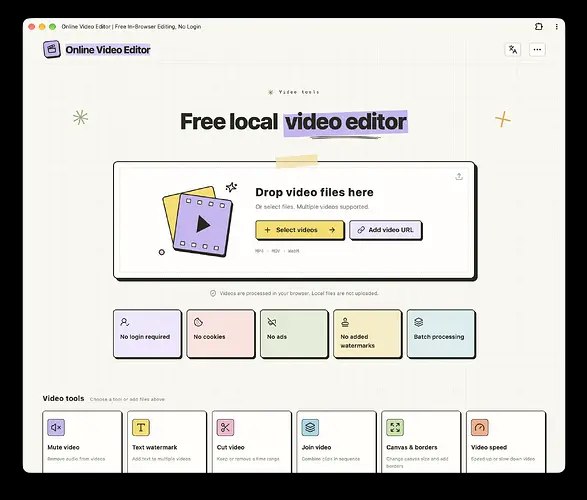
Task: Open the language translate icon
Action: click(513, 49)
